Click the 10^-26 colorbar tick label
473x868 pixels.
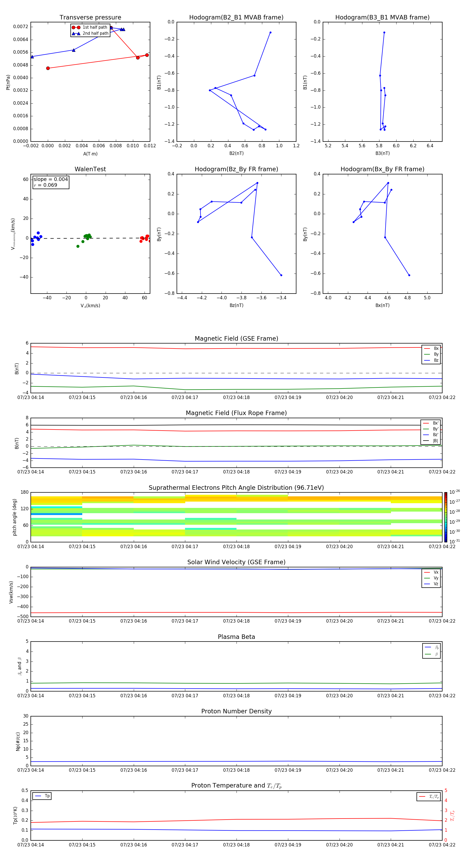[x=455, y=492]
